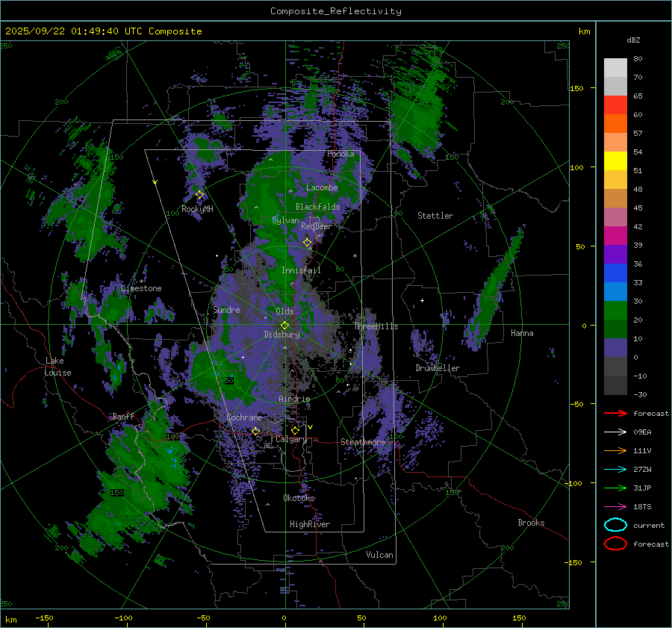Pick the bright yellow swatch in dBZ scale
Screen dimensions: 672x628
(615, 161)
